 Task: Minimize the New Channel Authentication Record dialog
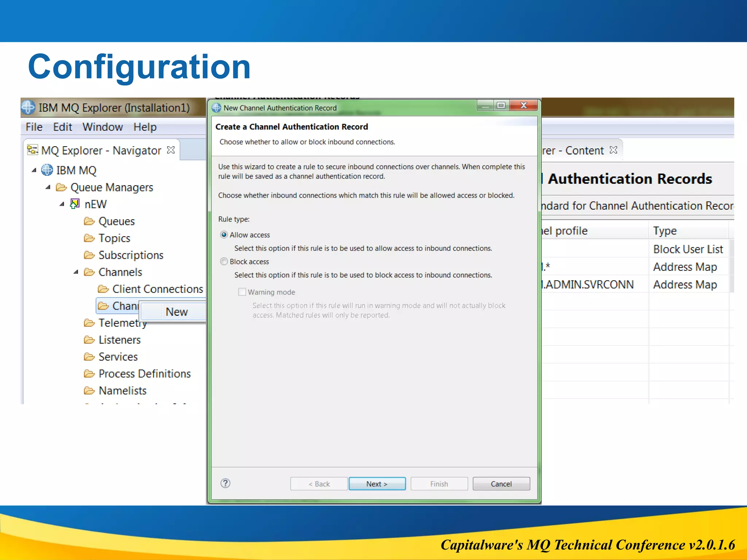[x=485, y=105]
